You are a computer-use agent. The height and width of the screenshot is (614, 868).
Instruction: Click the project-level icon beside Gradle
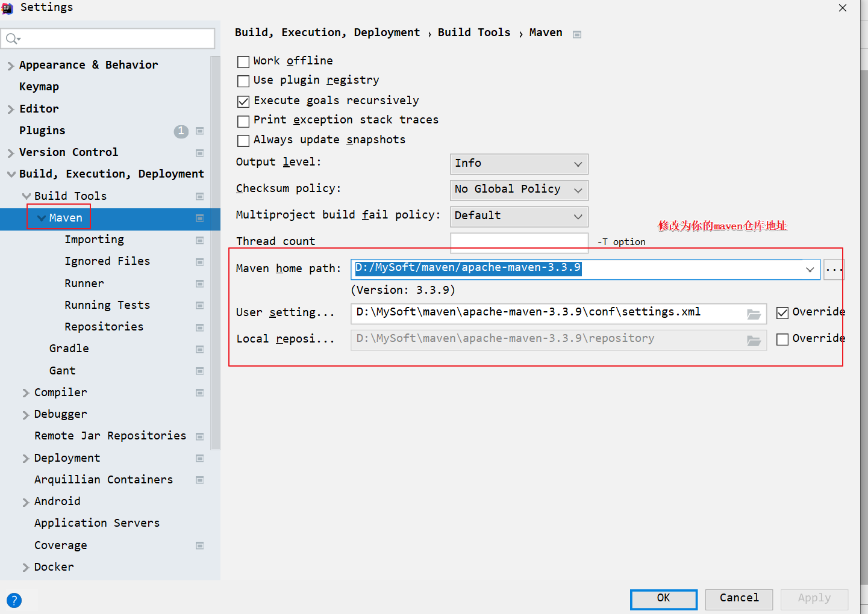pyautogui.click(x=200, y=349)
